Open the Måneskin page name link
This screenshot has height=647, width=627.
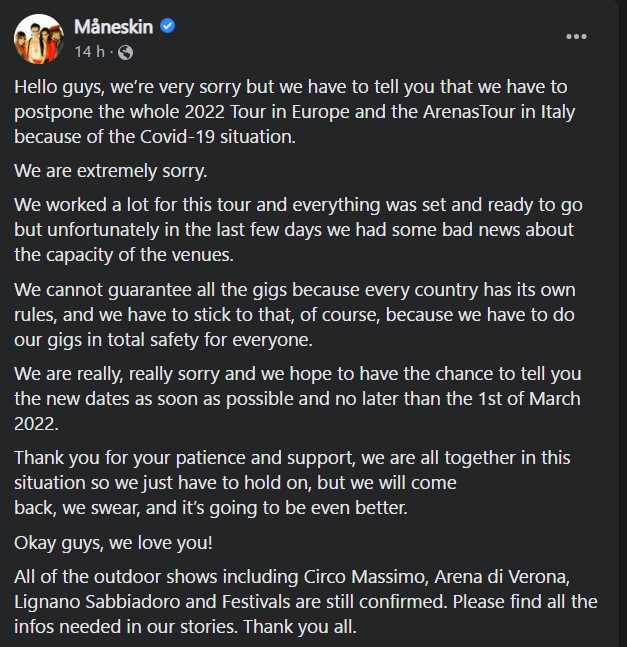(114, 27)
